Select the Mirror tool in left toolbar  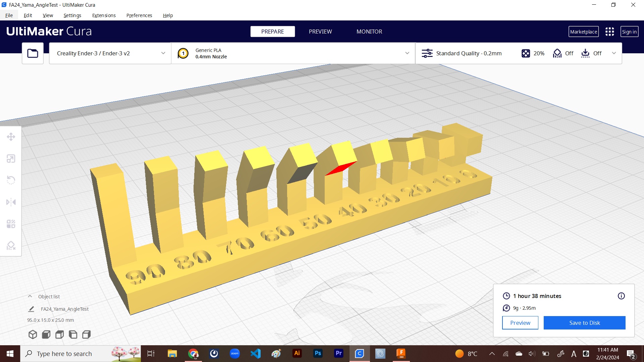[11, 202]
